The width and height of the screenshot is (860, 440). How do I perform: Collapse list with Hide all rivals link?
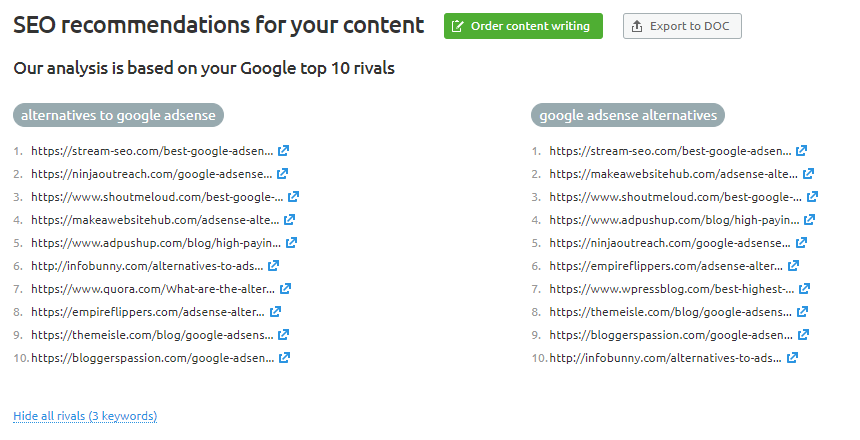click(85, 416)
